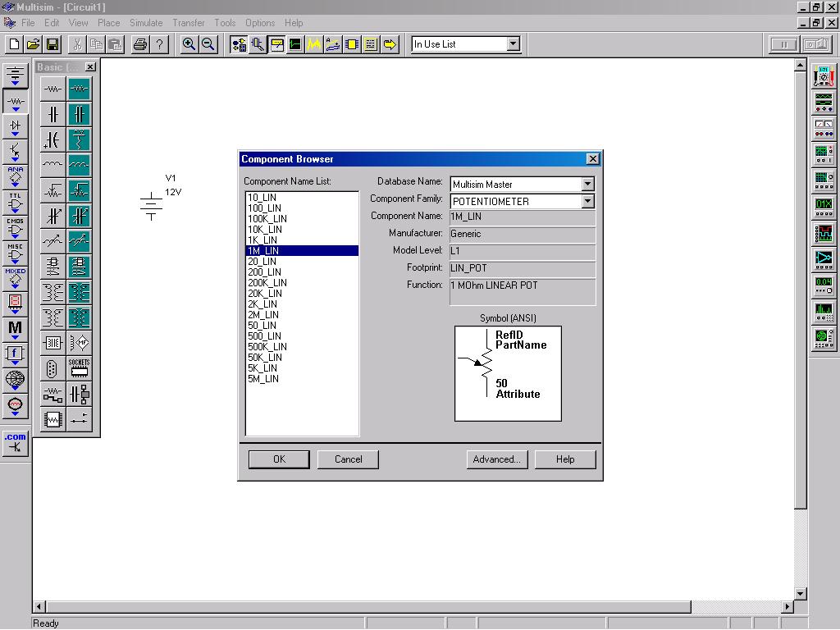840x630 pixels.
Task: Click the yellow arrow transfer toolbar icon
Action: pos(390,44)
